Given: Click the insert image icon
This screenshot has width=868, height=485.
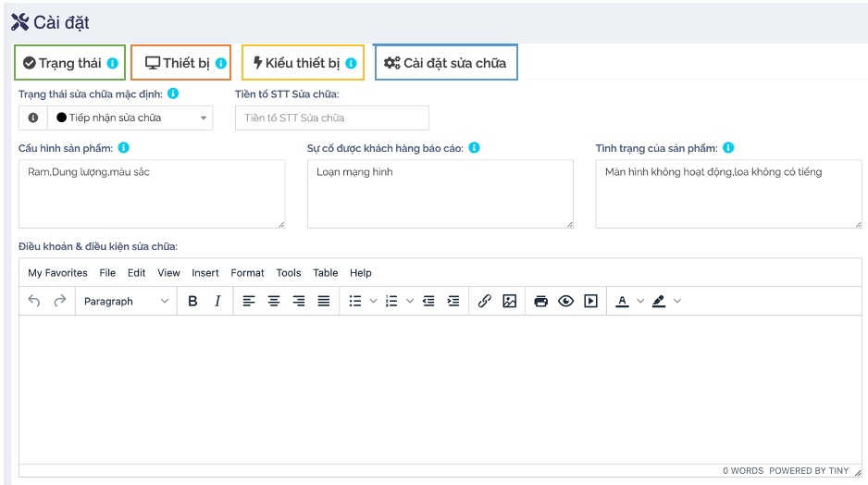Looking at the screenshot, I should (509, 301).
